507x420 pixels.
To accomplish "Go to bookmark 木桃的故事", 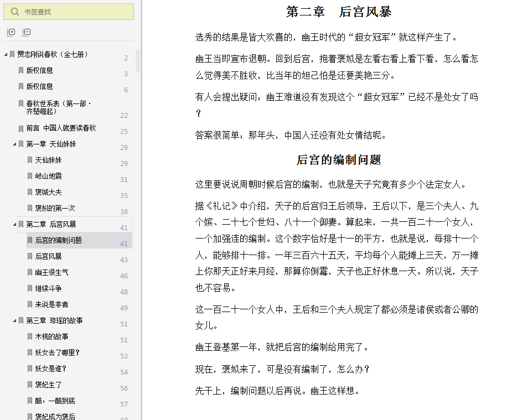I will [51, 336].
